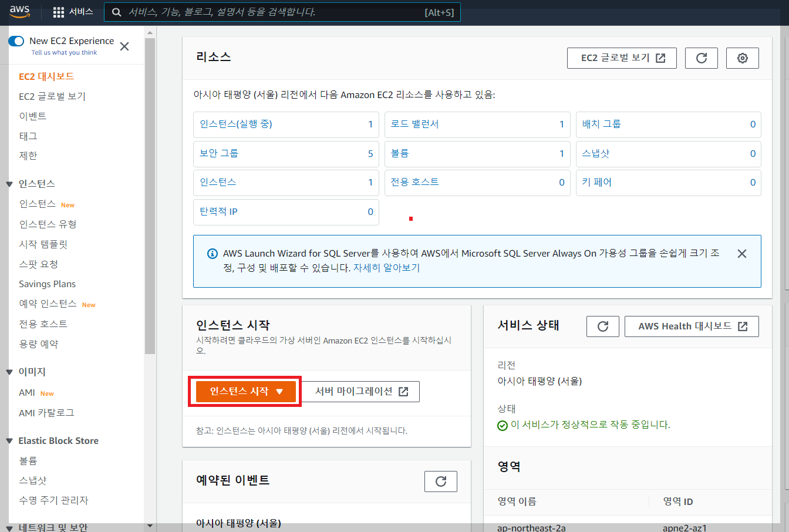Open 자세히 알아보기 link
This screenshot has width=789, height=532.
point(386,268)
